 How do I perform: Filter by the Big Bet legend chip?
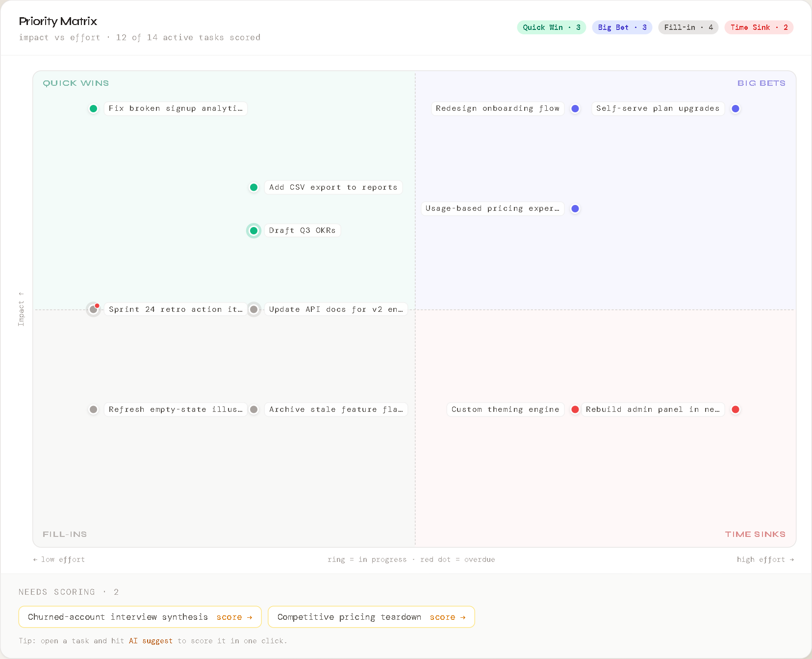pos(622,27)
